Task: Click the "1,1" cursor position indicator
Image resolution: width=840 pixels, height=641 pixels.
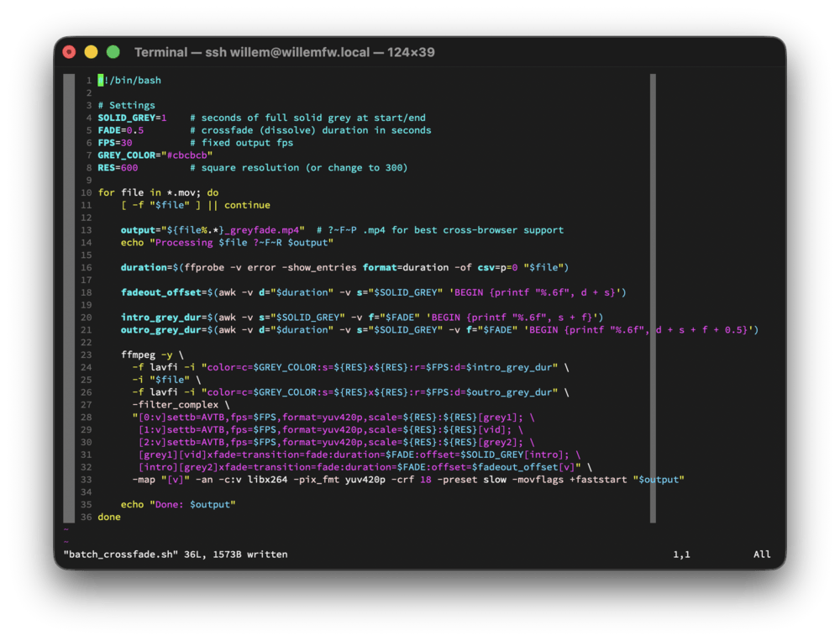Action: click(x=680, y=554)
